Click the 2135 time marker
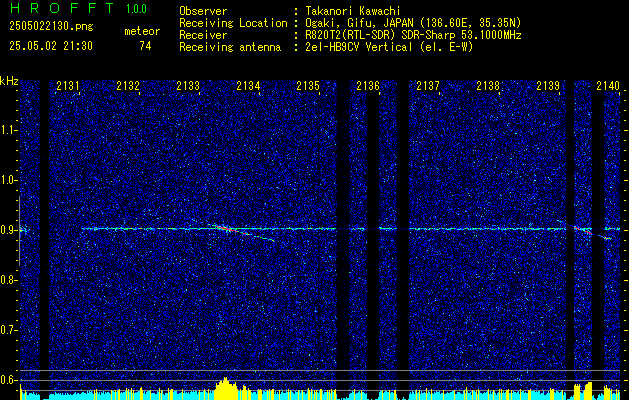This screenshot has width=629, height=400. pos(308,86)
